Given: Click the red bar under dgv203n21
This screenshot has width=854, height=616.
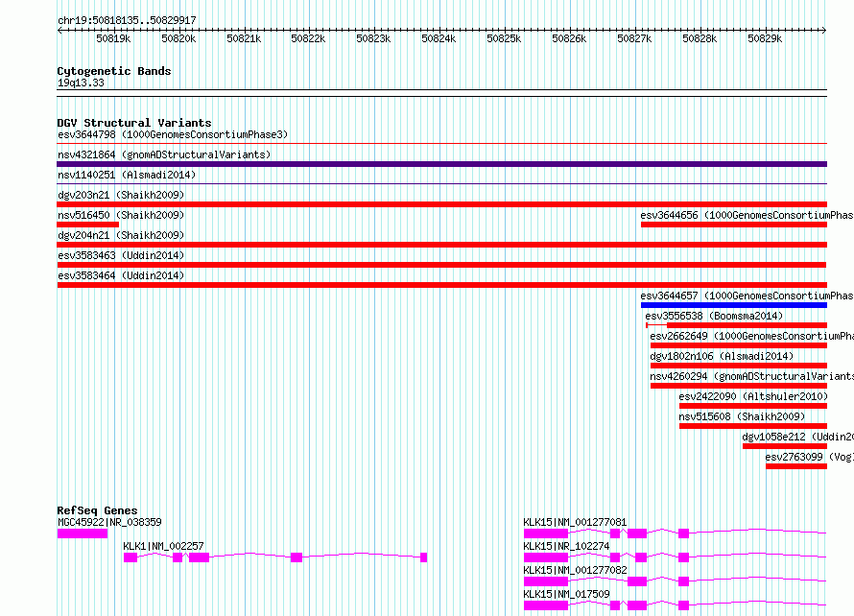Looking at the screenshot, I should coord(441,204).
